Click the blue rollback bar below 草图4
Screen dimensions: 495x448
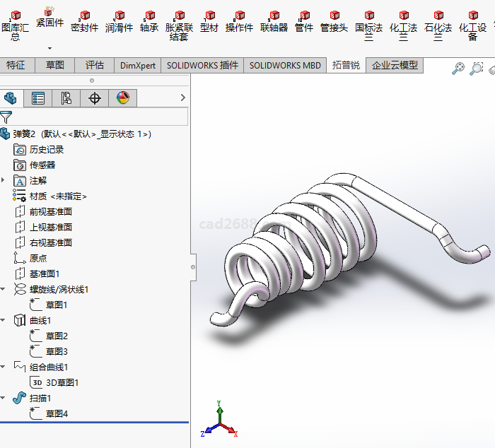94,423
